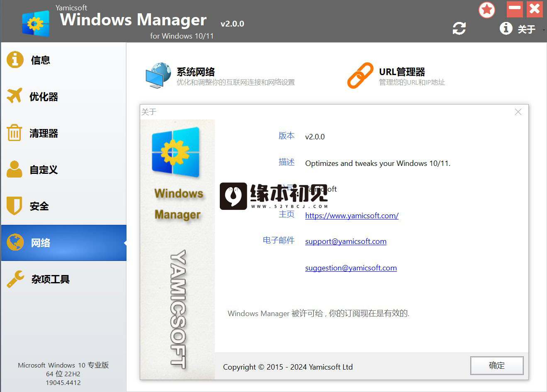This screenshot has width=547, height=392.
Task: Close the 关于 dialog with X
Action: pyautogui.click(x=518, y=112)
